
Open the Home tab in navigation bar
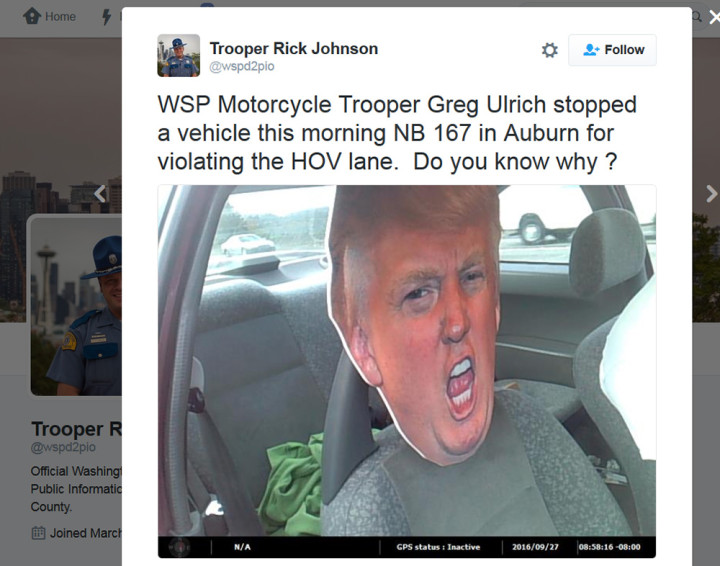[x=49, y=17]
